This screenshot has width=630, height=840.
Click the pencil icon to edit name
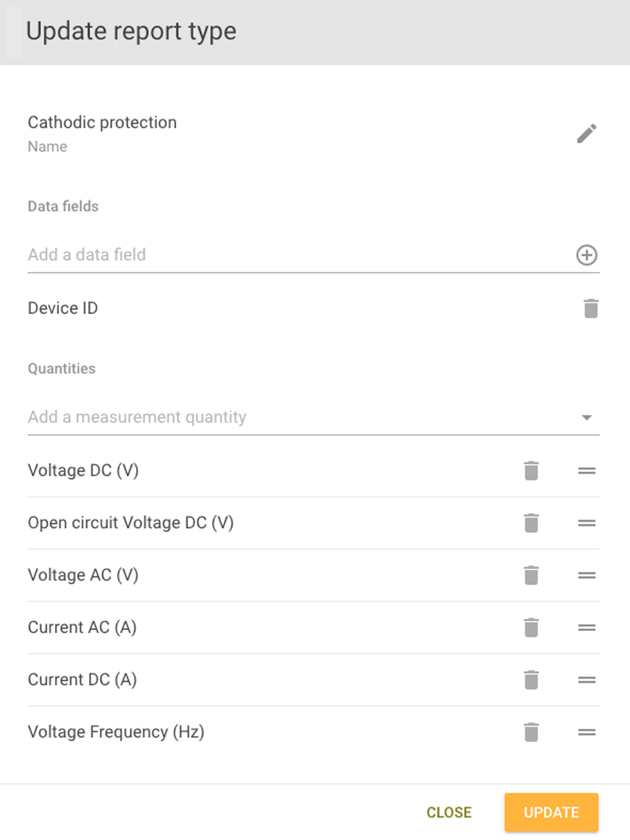pyautogui.click(x=586, y=133)
